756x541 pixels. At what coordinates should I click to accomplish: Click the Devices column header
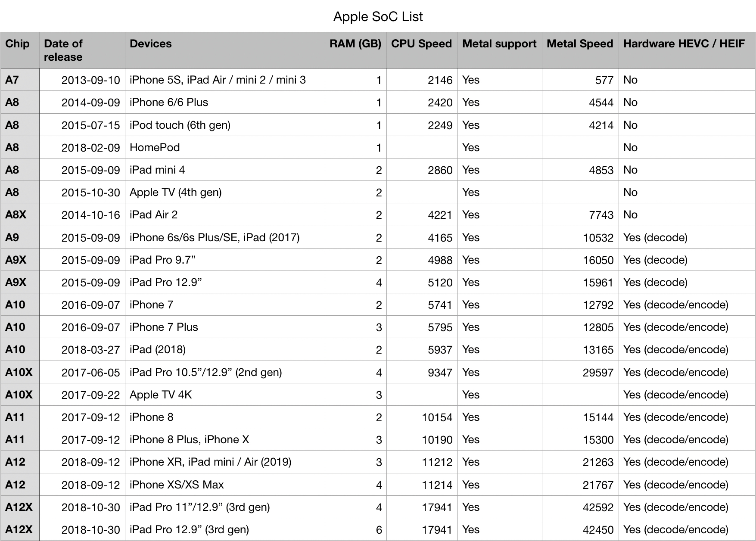pyautogui.click(x=225, y=50)
